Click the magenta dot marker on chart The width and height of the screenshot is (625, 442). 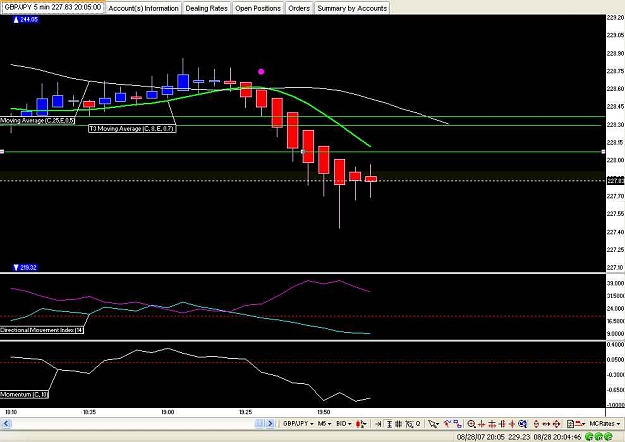261,72
